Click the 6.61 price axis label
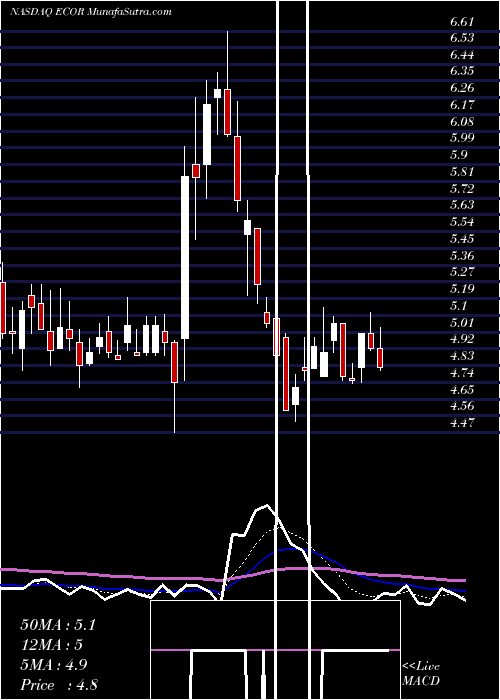The height and width of the screenshot is (700, 500). [x=462, y=21]
